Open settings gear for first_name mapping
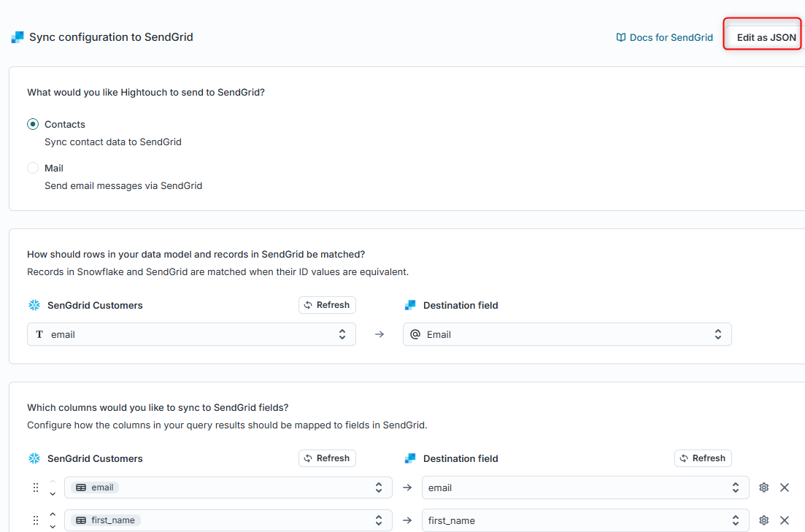This screenshot has height=532, width=805. pos(764,520)
